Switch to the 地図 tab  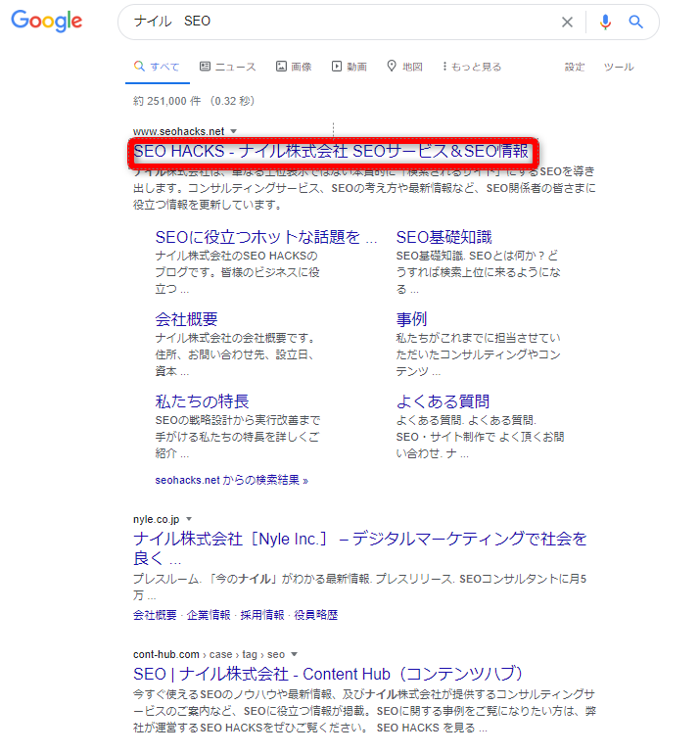tap(404, 67)
